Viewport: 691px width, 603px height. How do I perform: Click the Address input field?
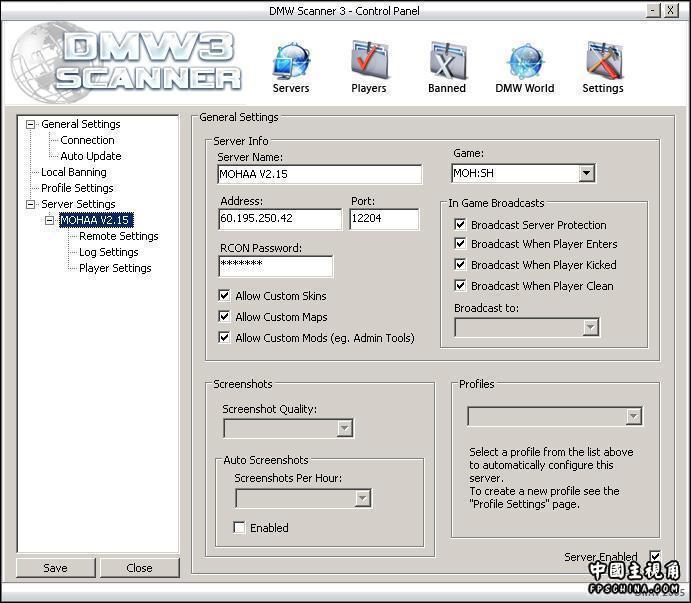pyautogui.click(x=280, y=219)
